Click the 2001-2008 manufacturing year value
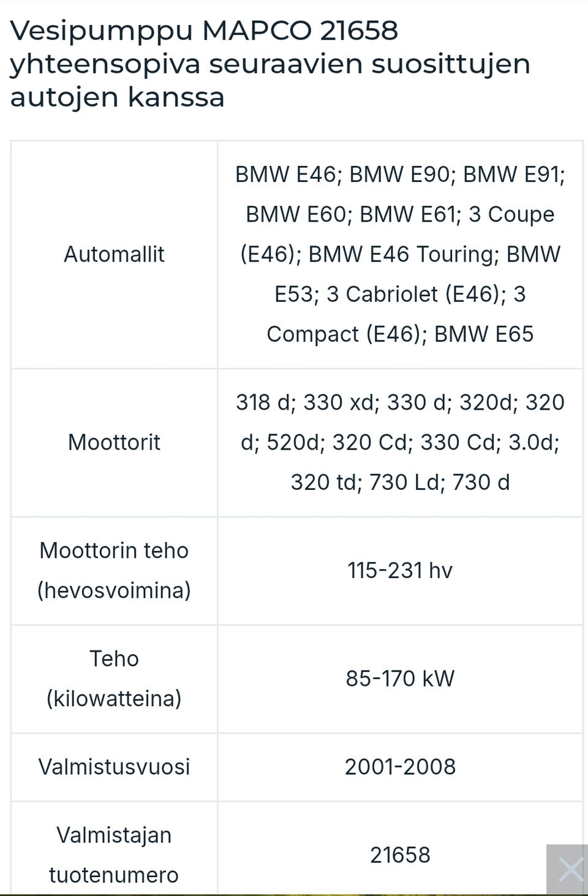The height and width of the screenshot is (896, 588). pyautogui.click(x=400, y=767)
